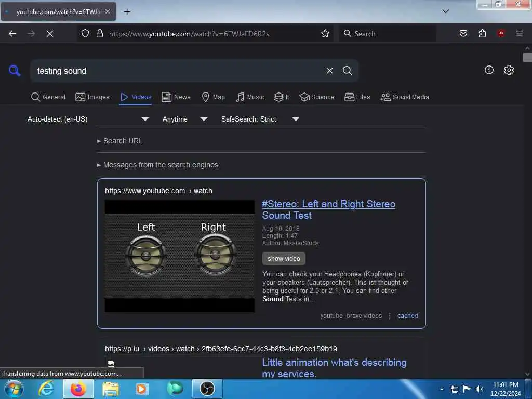Select the It category tab
This screenshot has width=532, height=399.
282,97
